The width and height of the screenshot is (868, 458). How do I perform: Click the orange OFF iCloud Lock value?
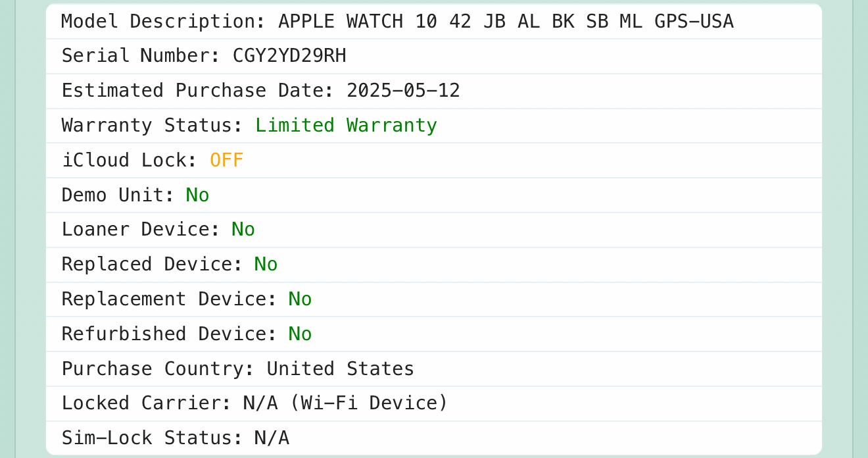226,161
